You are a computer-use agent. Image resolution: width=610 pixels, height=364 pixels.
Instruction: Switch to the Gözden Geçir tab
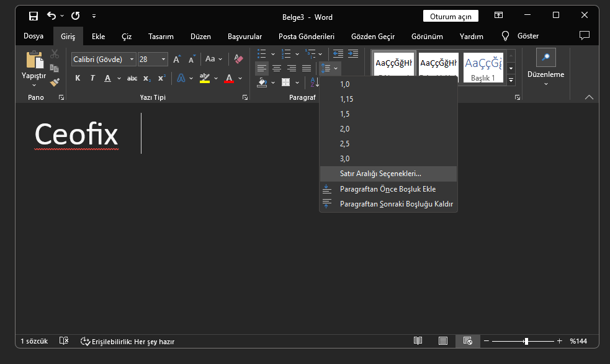coord(373,37)
